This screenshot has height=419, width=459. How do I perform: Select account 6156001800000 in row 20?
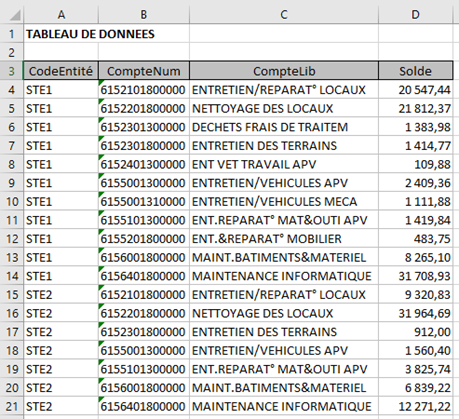click(144, 388)
